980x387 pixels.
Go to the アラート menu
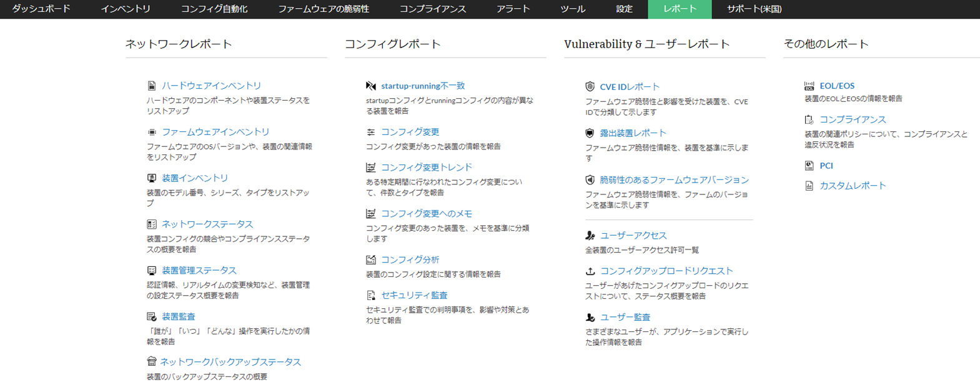tap(513, 9)
